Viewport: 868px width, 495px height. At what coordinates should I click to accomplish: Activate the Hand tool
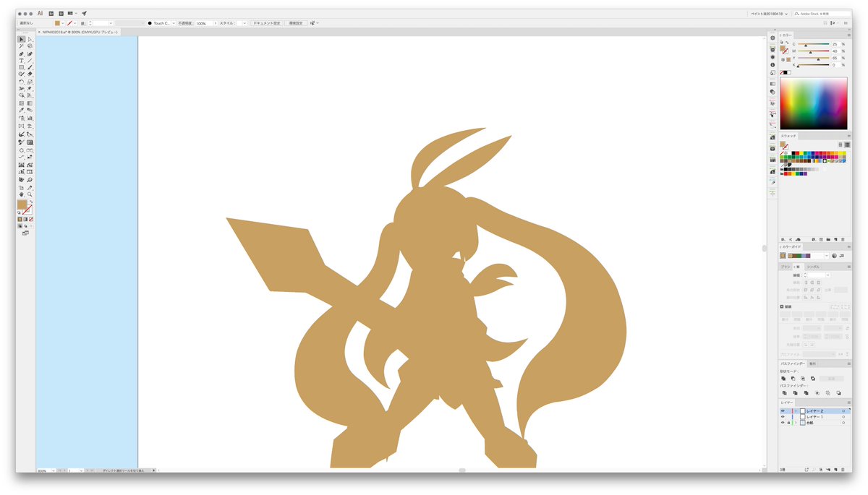click(21, 194)
